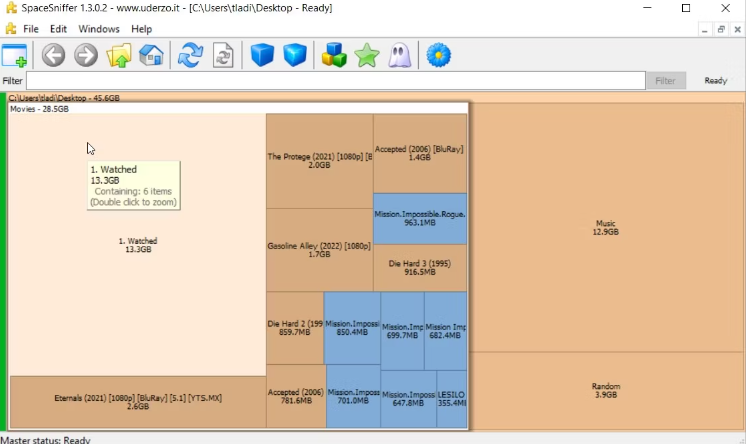The width and height of the screenshot is (746, 444).
Task: Select the Random 3.9GB folder block
Action: 606,390
